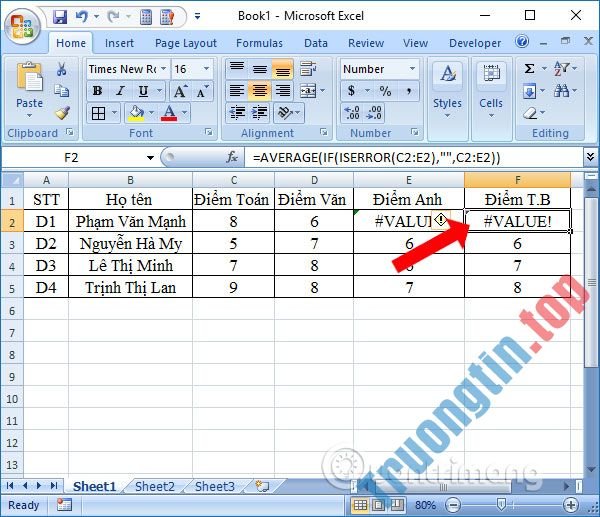Click the Office button logo
This screenshot has height=517, width=600.
22,26
